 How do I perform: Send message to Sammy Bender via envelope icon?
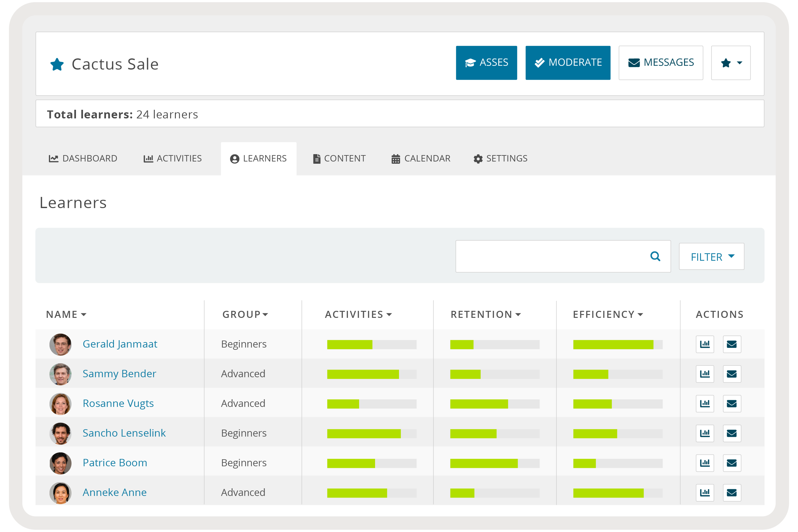pyautogui.click(x=732, y=374)
